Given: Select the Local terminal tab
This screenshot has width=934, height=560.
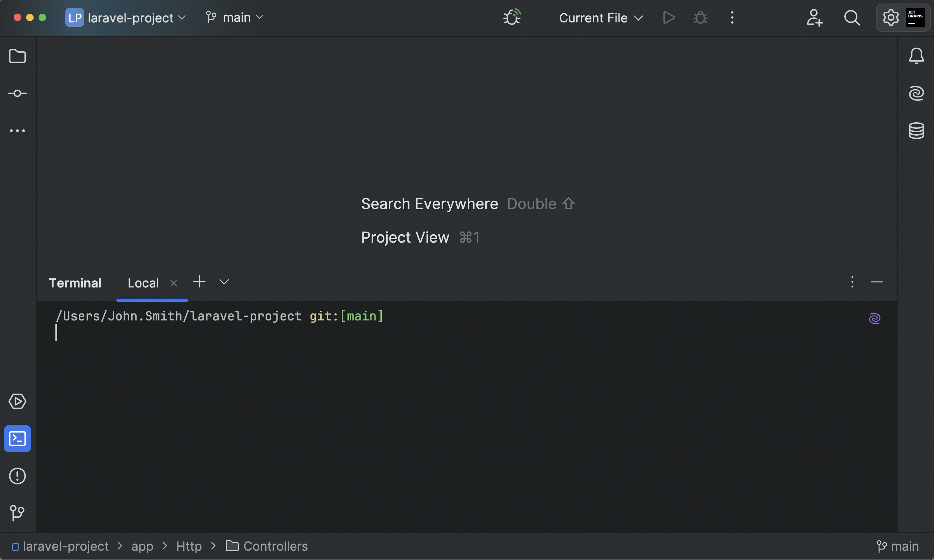Looking at the screenshot, I should [x=143, y=283].
